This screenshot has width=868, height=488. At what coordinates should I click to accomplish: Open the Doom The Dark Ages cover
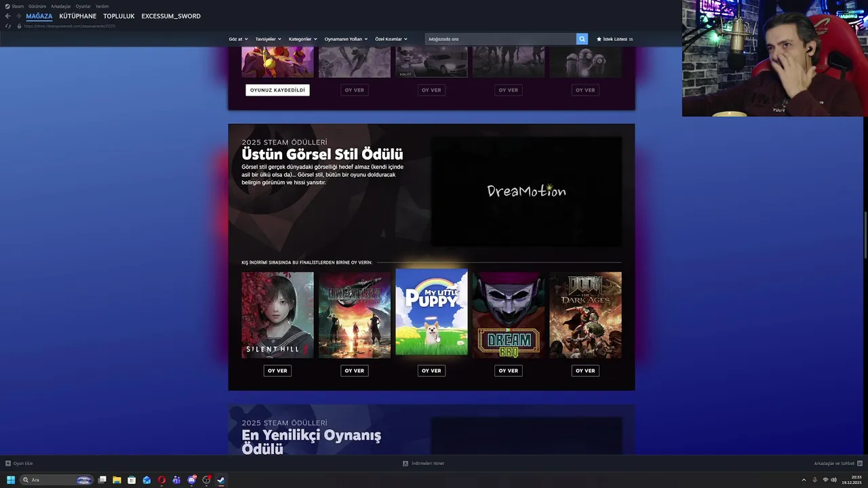pyautogui.click(x=585, y=315)
